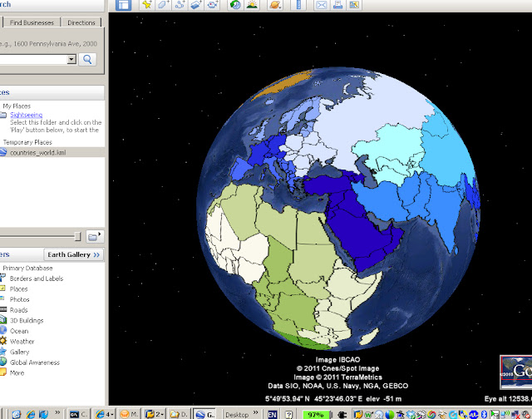The width and height of the screenshot is (532, 419).
Task: Click the coordinates readout below the globe
Action: (x=333, y=399)
